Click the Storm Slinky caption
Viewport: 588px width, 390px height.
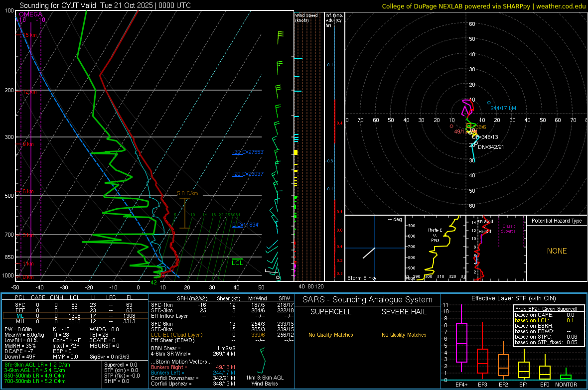click(x=362, y=278)
